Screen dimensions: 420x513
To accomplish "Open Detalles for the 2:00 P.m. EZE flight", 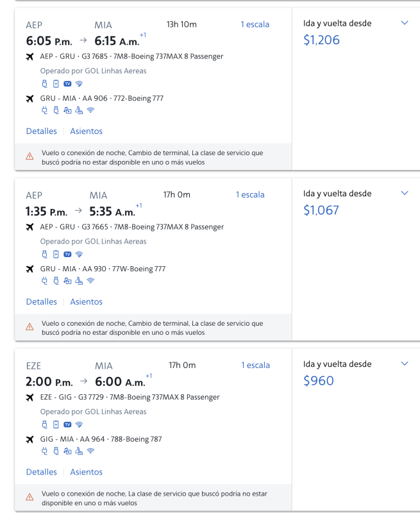I will click(x=41, y=472).
